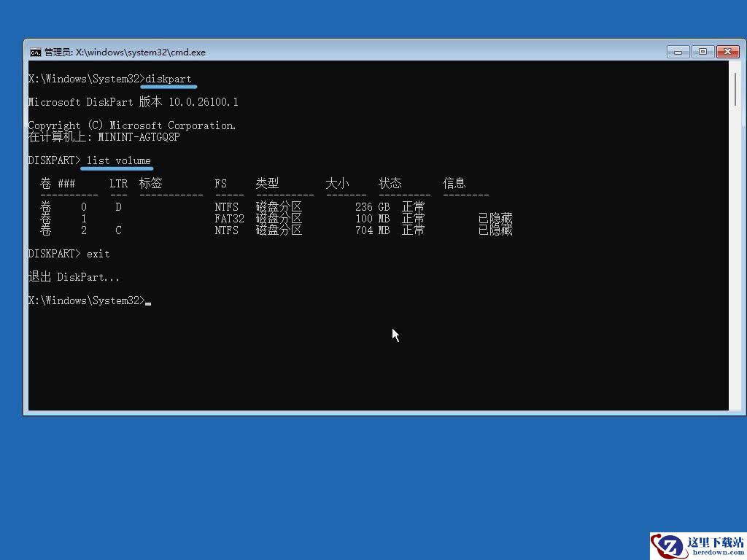Click the vertical scrollbar thumb of the console

click(x=736, y=90)
